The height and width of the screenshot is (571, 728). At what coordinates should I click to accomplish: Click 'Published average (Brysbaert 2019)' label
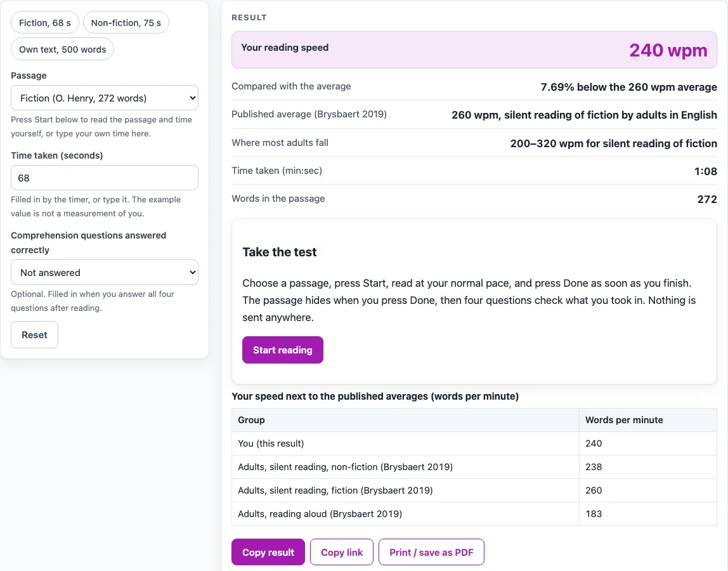point(309,114)
